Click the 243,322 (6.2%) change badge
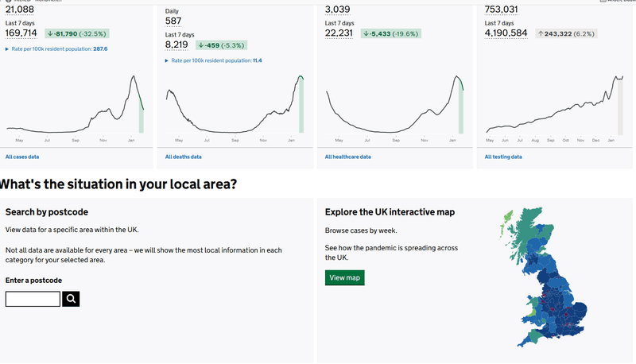Screen dimensions: 636x364 pos(566,33)
